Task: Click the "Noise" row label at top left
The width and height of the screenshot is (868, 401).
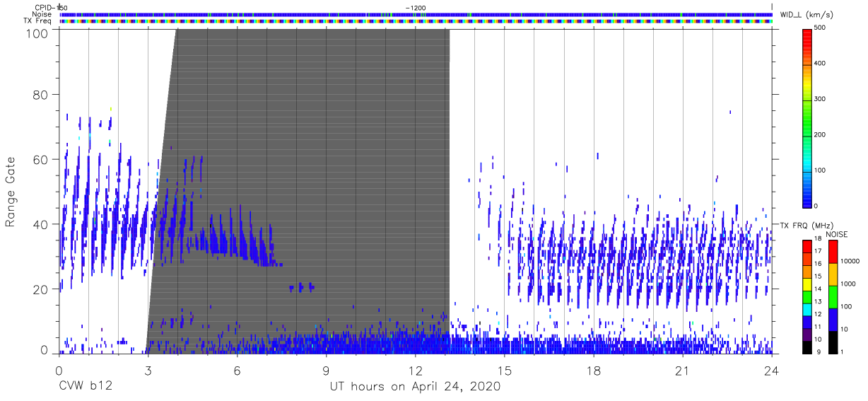Action: (42, 14)
